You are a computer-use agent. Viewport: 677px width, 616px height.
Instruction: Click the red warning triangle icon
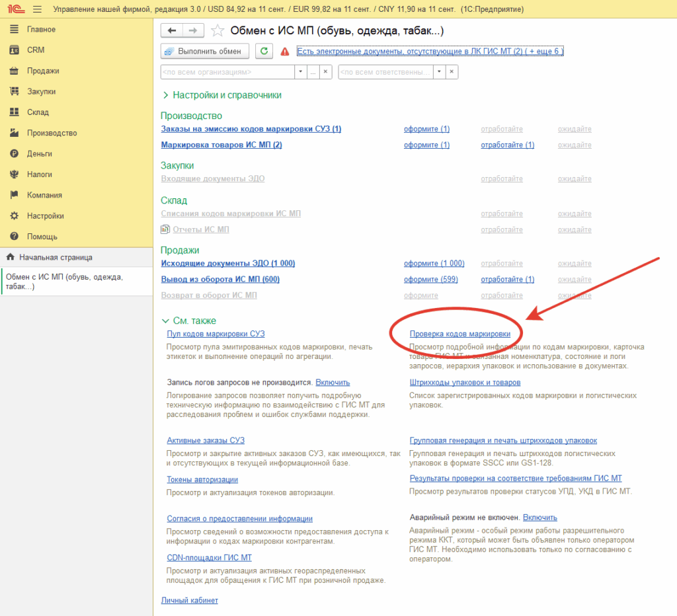(285, 52)
